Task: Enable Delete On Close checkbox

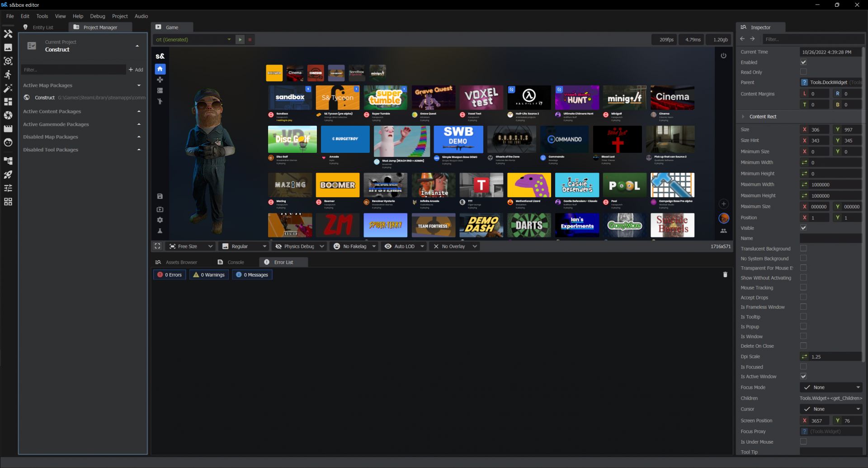Action: (x=803, y=346)
